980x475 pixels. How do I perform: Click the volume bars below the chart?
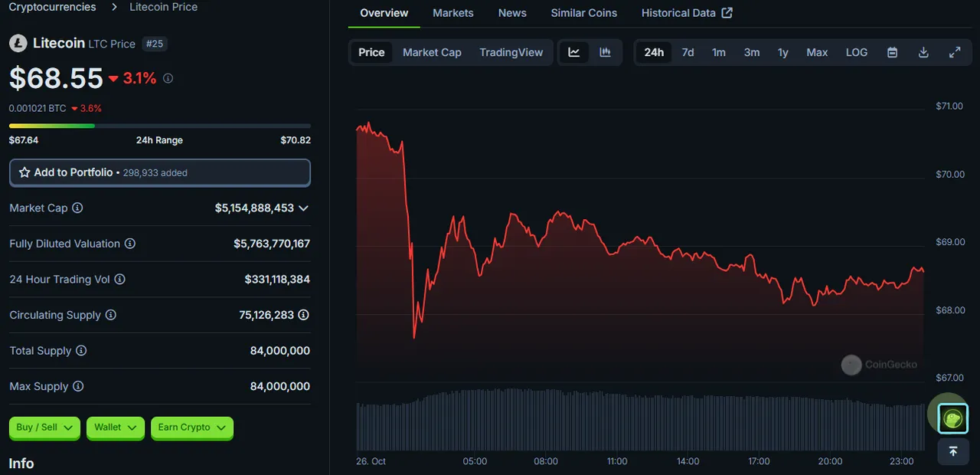pyautogui.click(x=640, y=420)
